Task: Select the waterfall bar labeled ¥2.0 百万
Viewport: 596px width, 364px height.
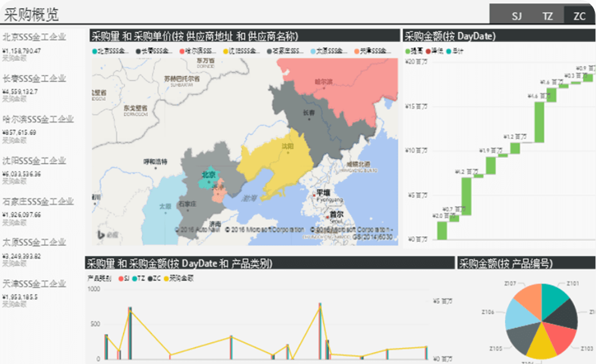Action: pyautogui.click(x=442, y=230)
